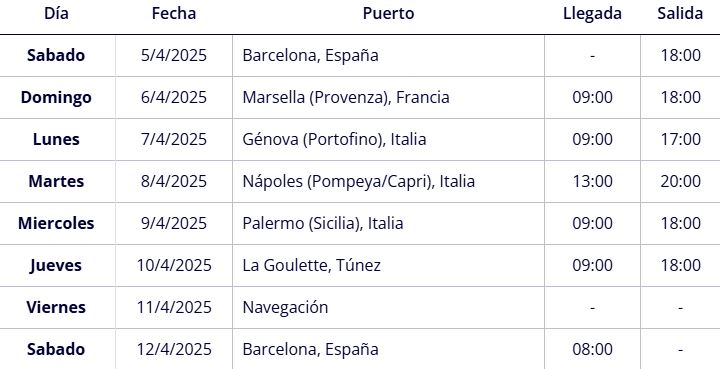Click the Fecha column header
Viewport: 722px width, 369px height.
pos(174,13)
